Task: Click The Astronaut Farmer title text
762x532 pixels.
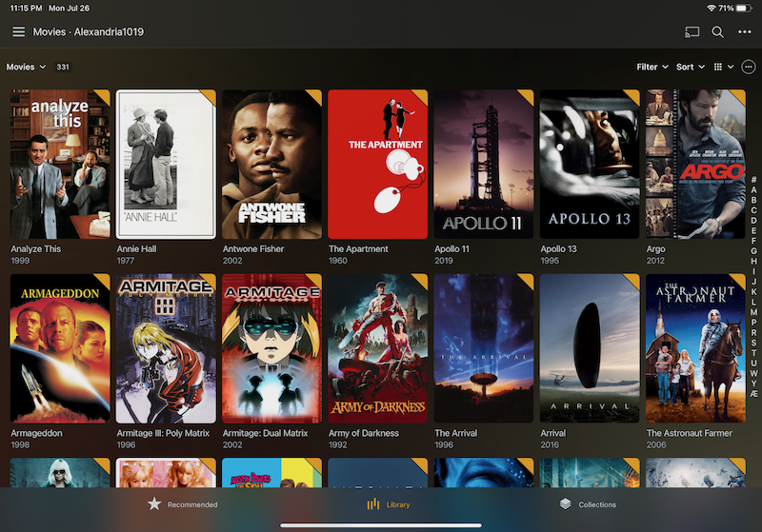Action: pos(689,433)
